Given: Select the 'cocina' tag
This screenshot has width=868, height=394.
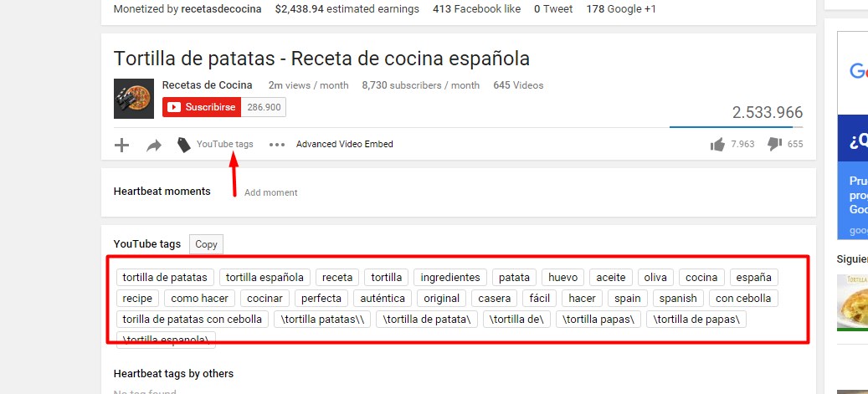Looking at the screenshot, I should [701, 277].
